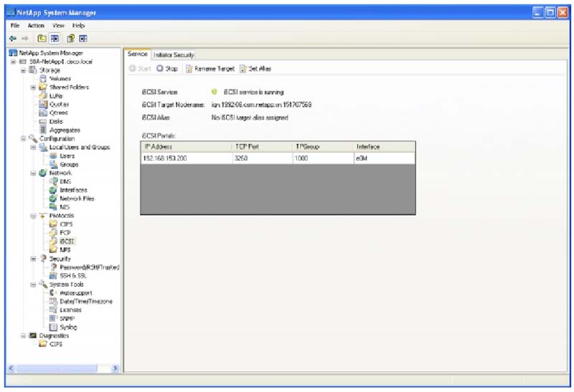The image size is (574, 392).
Task: Select Interfaces under Network
Action: (73, 190)
